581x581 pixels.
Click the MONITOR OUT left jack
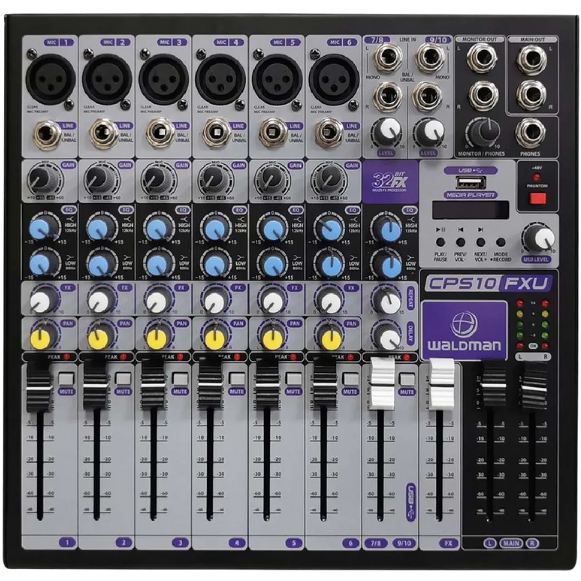(482, 58)
